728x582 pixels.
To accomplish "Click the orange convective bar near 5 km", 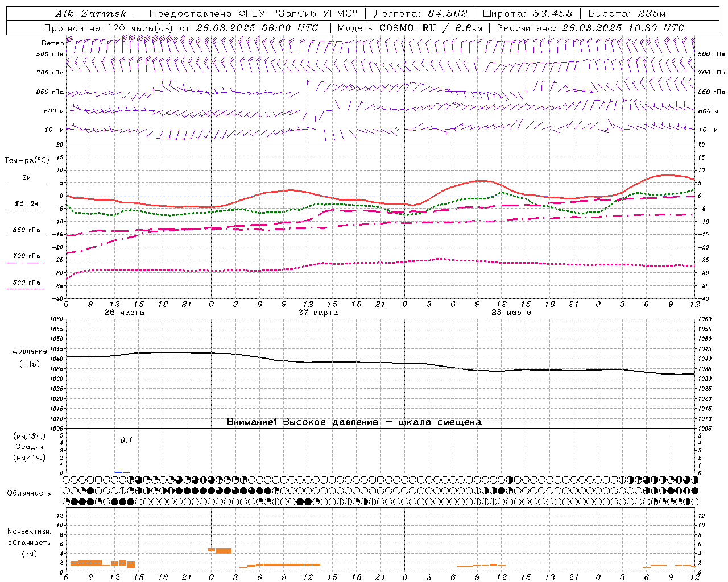I will pyautogui.click(x=220, y=550).
